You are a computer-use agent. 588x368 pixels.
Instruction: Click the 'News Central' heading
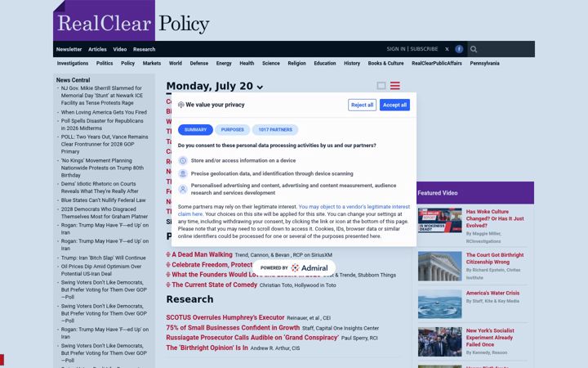pyautogui.click(x=73, y=80)
